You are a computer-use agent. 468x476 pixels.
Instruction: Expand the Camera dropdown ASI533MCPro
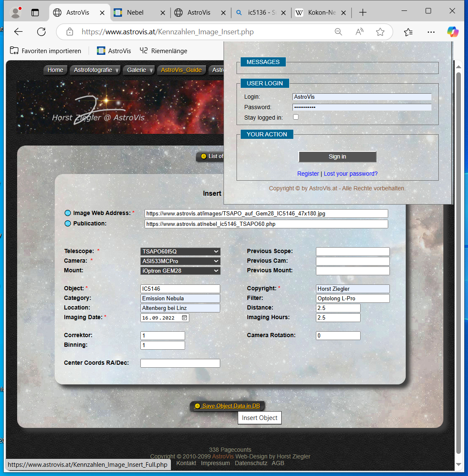coord(180,261)
